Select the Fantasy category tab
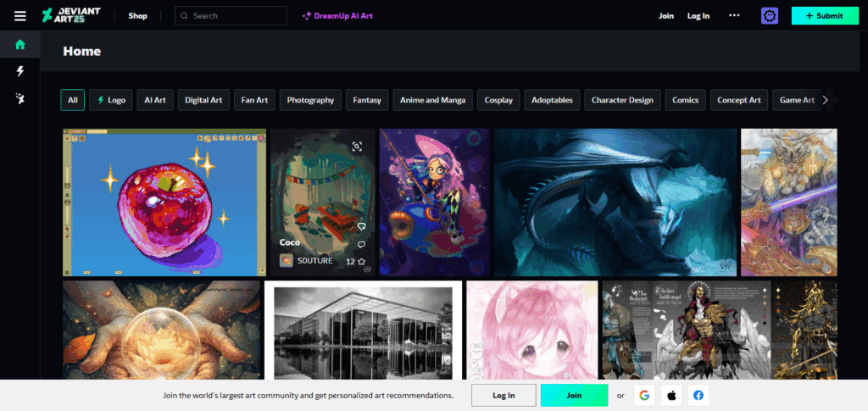This screenshot has height=411, width=868. click(x=367, y=100)
